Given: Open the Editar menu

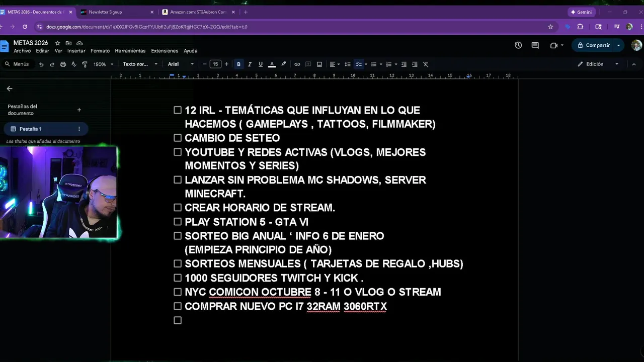Looking at the screenshot, I should point(43,51).
